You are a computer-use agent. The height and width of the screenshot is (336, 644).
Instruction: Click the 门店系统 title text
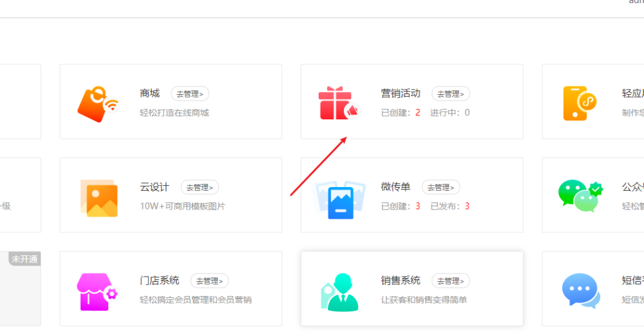click(159, 281)
